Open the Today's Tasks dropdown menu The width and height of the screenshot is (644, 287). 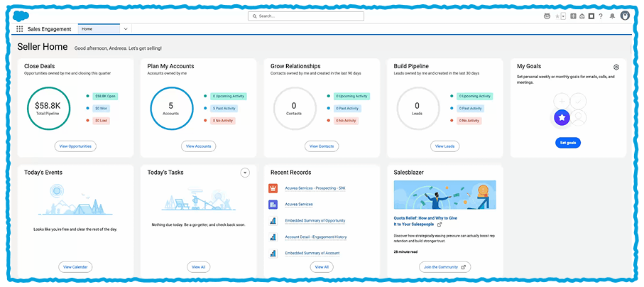245,173
